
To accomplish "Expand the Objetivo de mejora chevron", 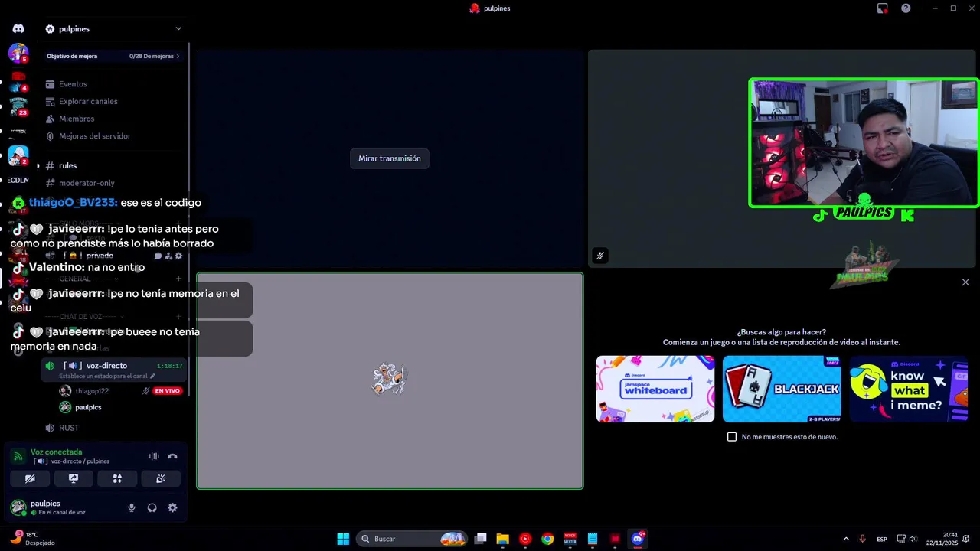I will (178, 56).
